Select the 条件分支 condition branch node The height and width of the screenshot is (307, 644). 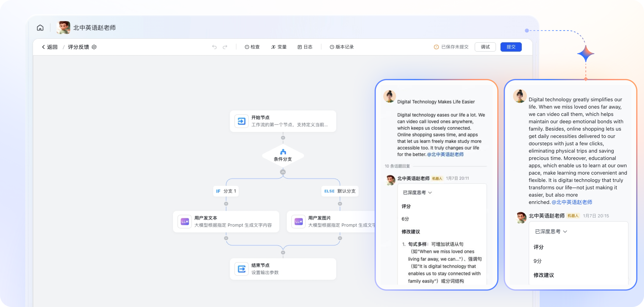click(283, 156)
